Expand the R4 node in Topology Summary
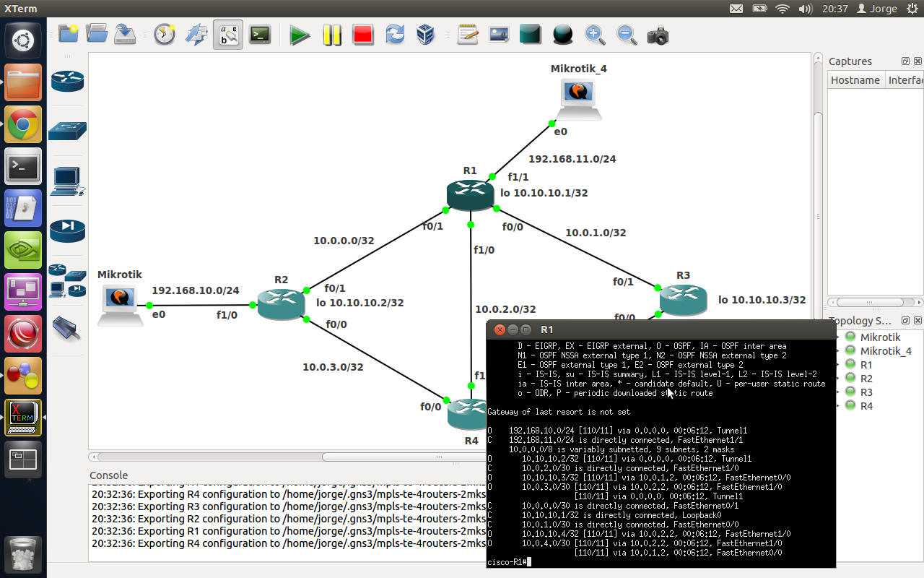 (x=837, y=406)
